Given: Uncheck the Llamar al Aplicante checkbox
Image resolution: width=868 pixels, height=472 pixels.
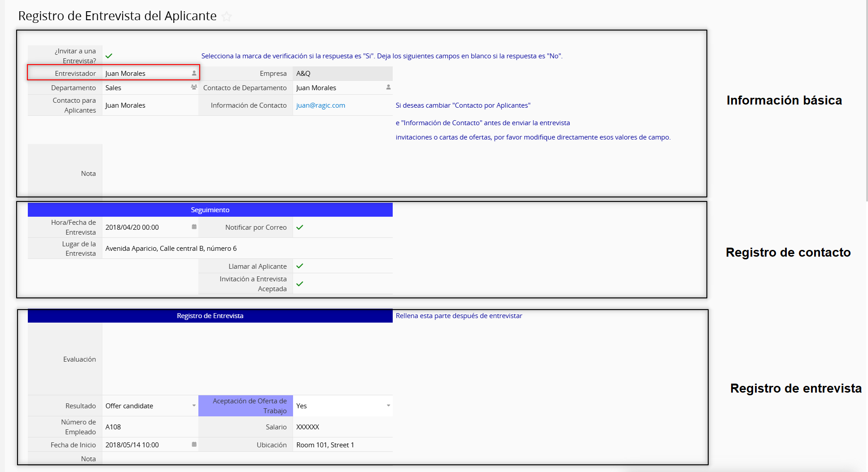Looking at the screenshot, I should (x=300, y=266).
